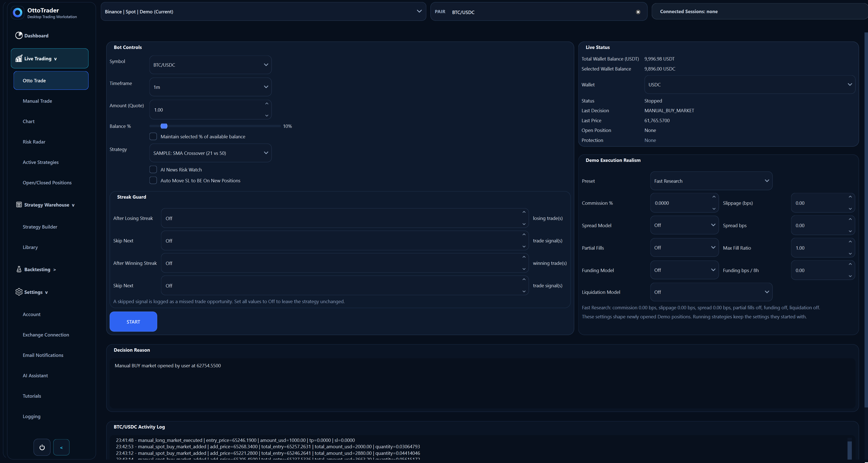This screenshot has height=463, width=868.
Task: Increase Slippage (bps) value
Action: (x=850, y=197)
